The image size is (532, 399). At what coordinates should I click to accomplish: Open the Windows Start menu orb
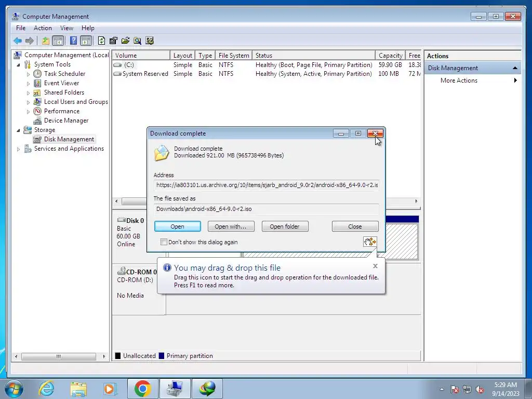[x=14, y=389]
